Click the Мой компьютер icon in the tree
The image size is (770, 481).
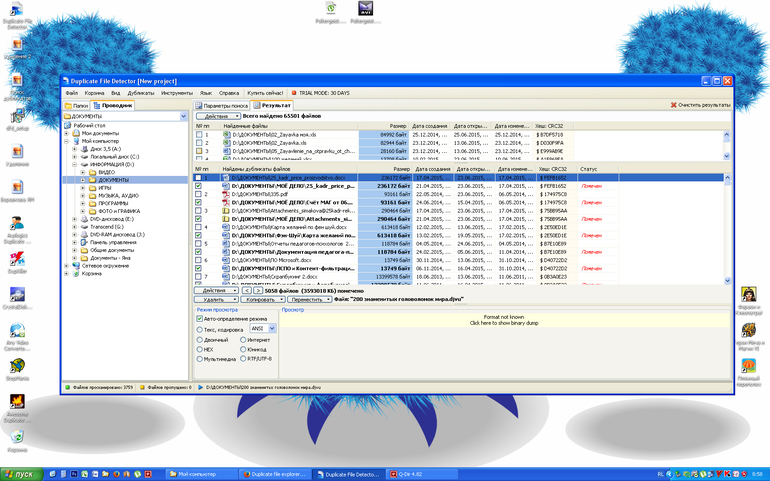coord(76,141)
